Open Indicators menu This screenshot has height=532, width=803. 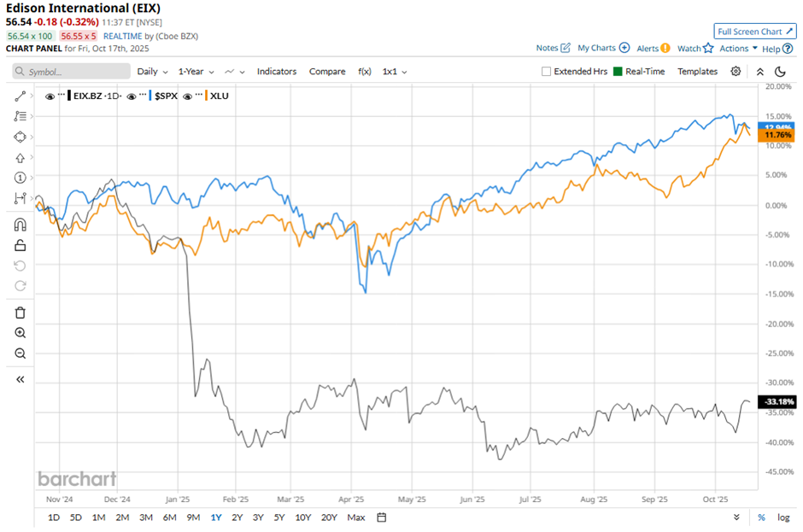click(277, 72)
